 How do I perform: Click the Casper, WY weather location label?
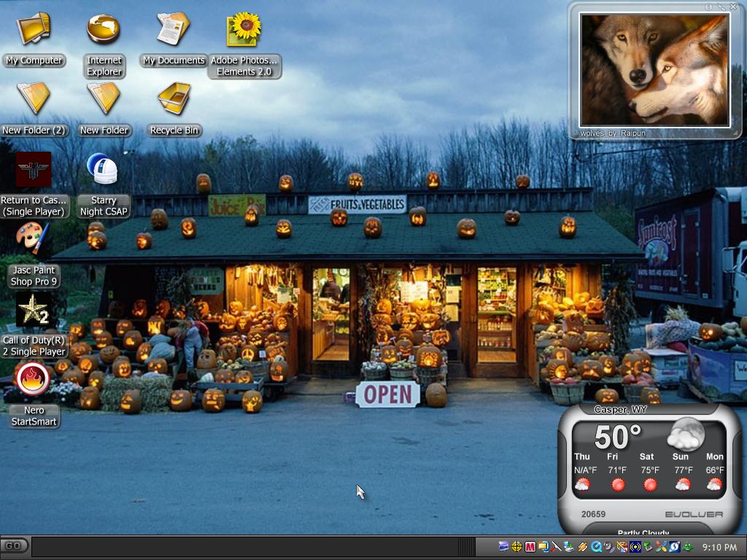click(x=620, y=410)
